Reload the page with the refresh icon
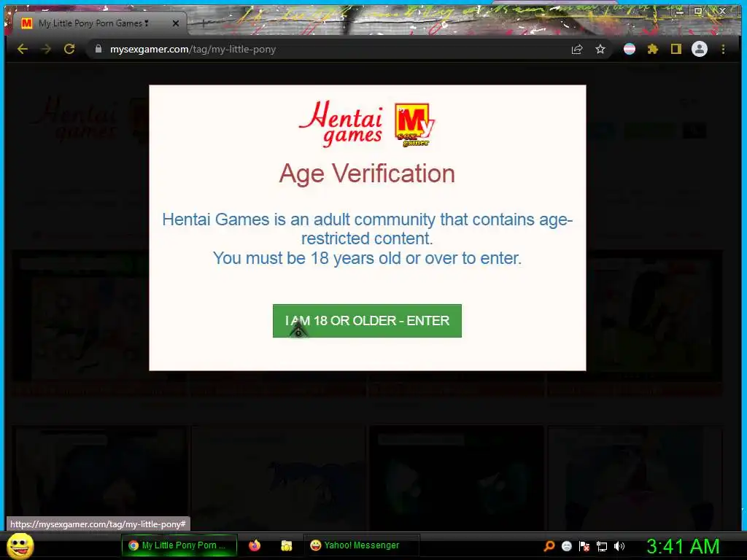 point(69,49)
